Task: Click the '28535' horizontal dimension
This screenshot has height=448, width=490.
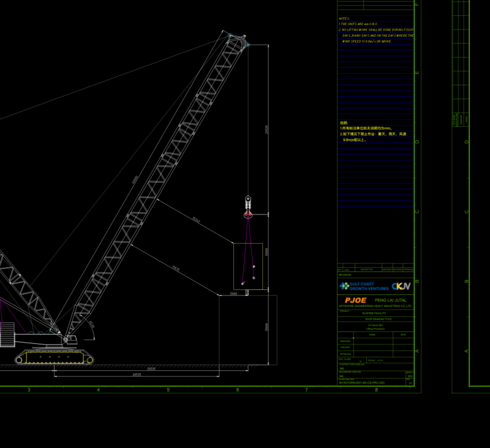Action: pos(137,374)
